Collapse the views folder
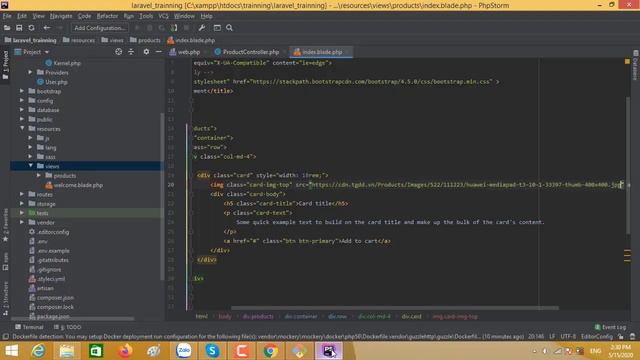Image resolution: width=640 pixels, height=360 pixels. click(31, 166)
